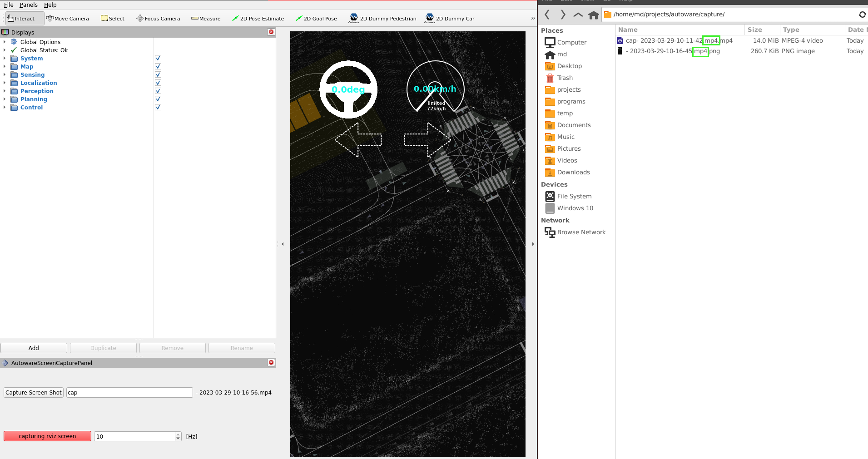Screen dimensions: 868x459
Task: Spawn a 2D Dummy Car
Action: pyautogui.click(x=450, y=18)
